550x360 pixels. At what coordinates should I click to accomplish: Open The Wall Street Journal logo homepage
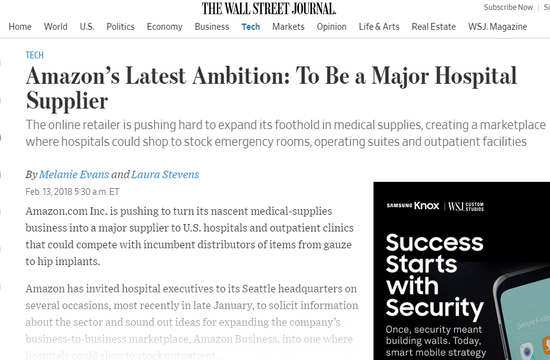(x=269, y=8)
